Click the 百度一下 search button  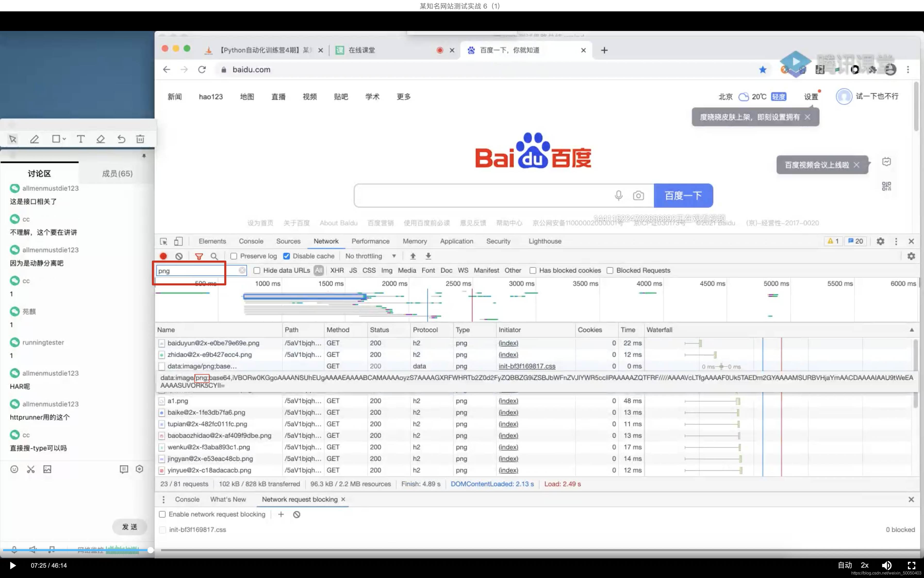click(x=683, y=196)
